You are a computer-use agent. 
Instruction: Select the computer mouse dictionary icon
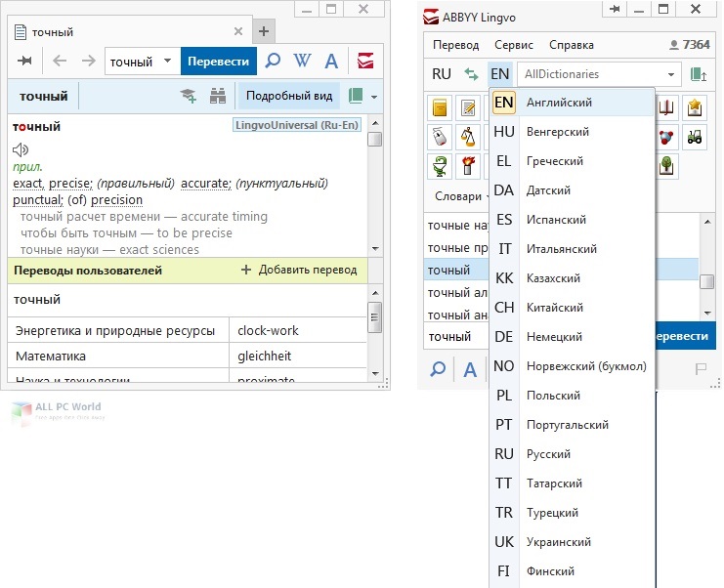(x=440, y=137)
